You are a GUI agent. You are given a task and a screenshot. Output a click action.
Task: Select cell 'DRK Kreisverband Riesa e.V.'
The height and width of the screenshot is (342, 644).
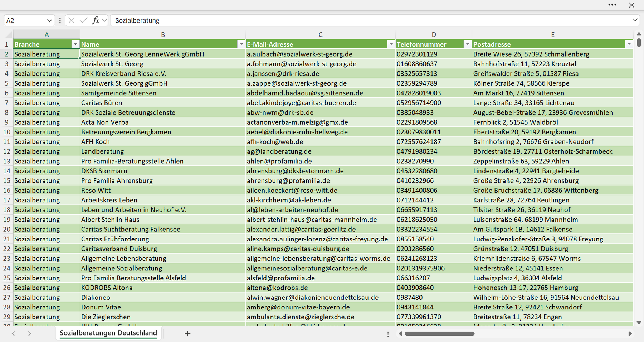point(163,73)
